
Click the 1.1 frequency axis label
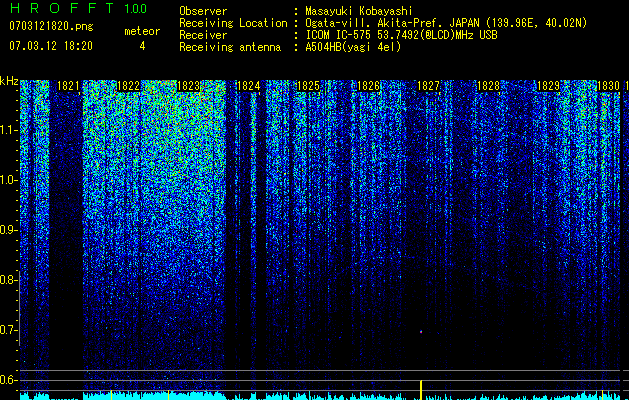[9, 130]
